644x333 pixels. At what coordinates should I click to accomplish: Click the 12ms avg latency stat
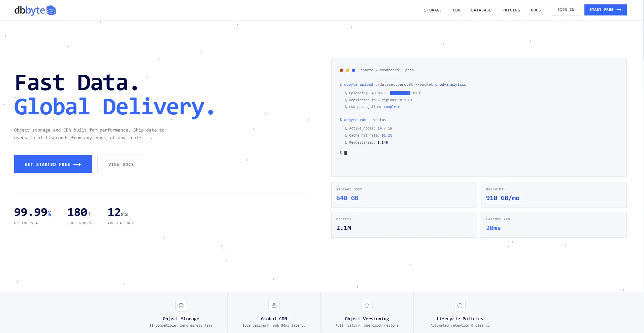tap(121, 216)
